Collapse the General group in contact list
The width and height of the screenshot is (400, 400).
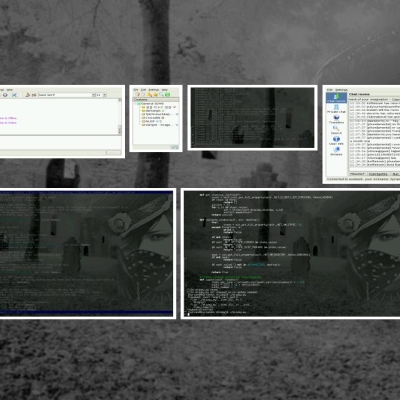(x=136, y=104)
